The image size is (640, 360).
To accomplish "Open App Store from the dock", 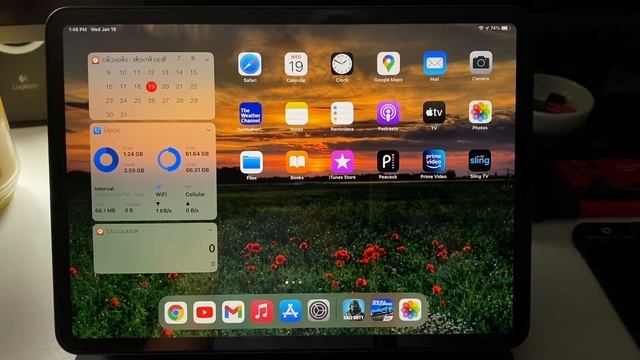I will click(x=290, y=311).
